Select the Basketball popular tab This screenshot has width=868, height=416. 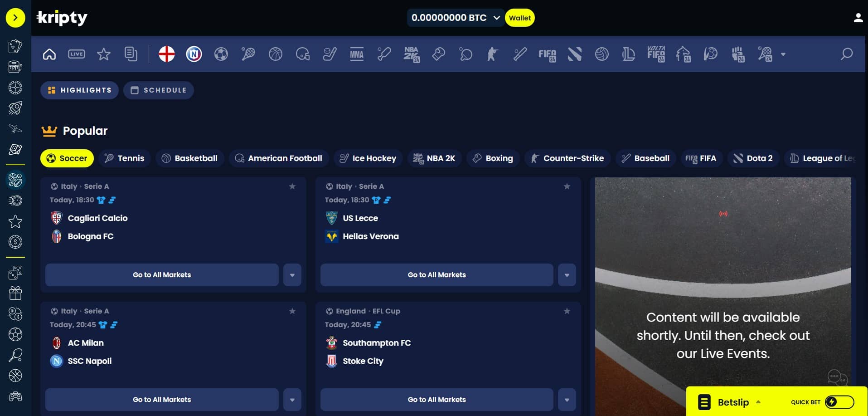[x=189, y=158]
